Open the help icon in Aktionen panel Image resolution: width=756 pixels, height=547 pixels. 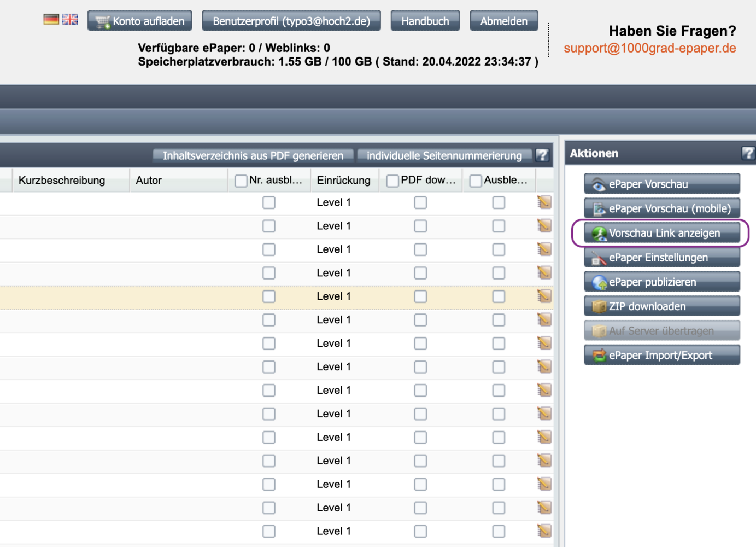click(x=747, y=153)
